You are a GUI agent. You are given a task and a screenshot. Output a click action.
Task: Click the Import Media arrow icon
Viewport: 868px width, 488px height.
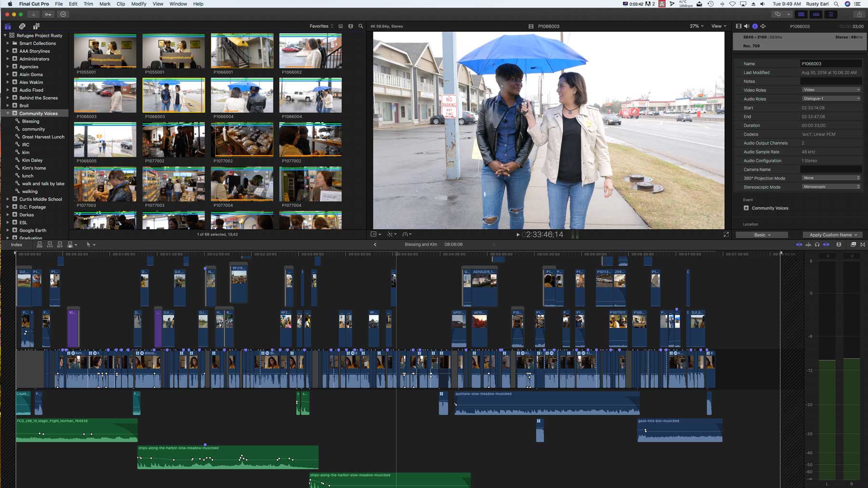click(33, 14)
